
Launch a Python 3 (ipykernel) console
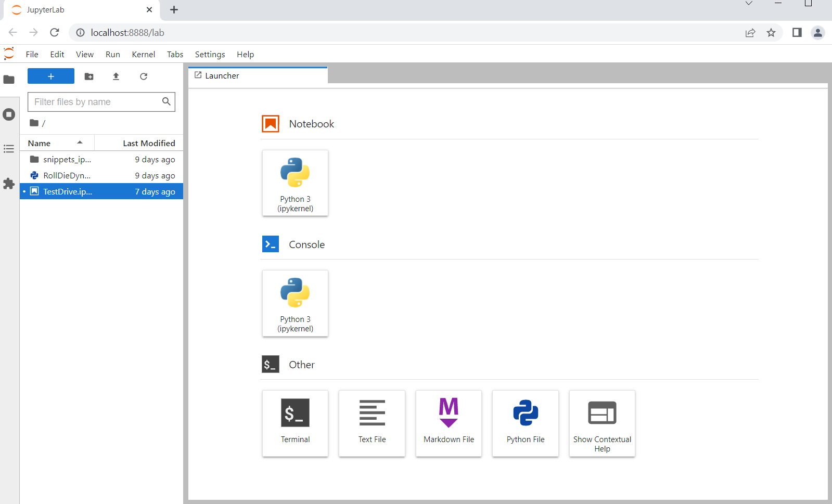(295, 303)
